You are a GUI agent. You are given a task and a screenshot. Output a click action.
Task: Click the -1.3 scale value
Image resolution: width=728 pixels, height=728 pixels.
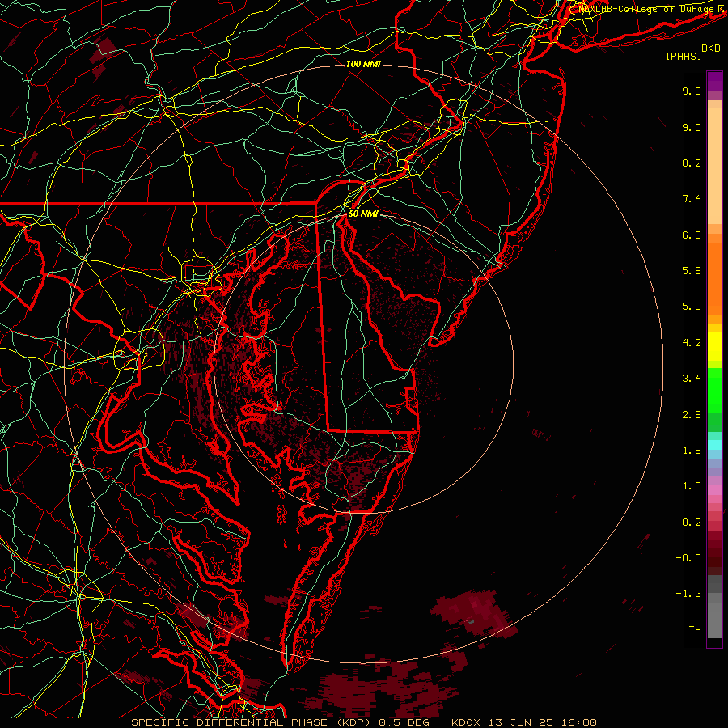pos(688,595)
